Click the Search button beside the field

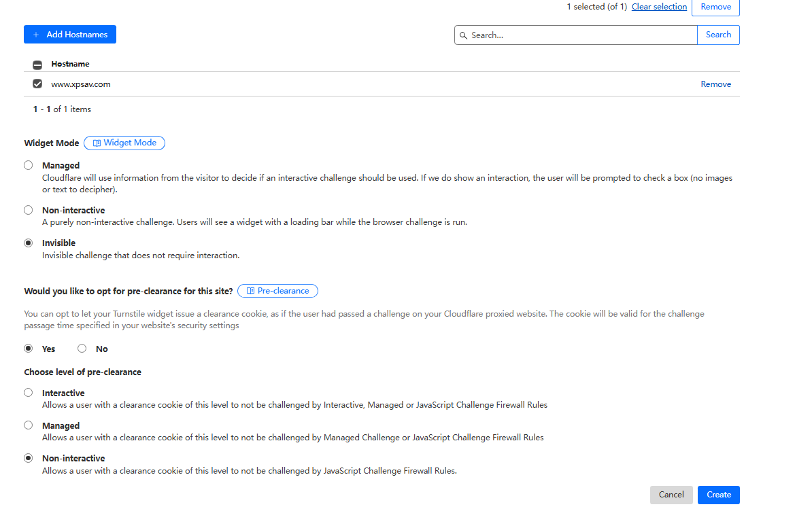(718, 35)
